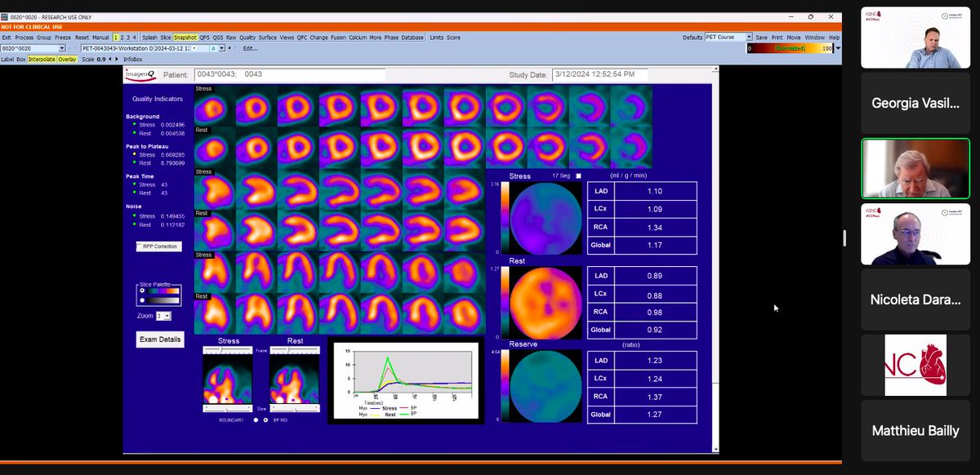
Task: Open the QGS page
Action: [x=218, y=38]
